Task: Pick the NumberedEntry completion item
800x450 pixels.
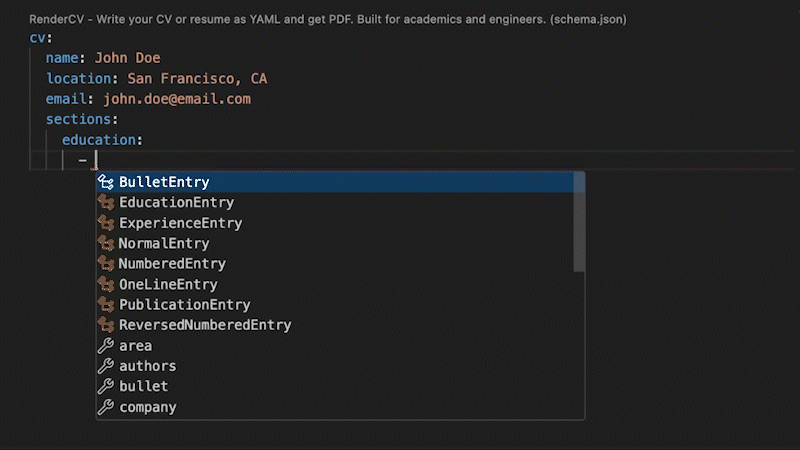Action: click(x=172, y=264)
